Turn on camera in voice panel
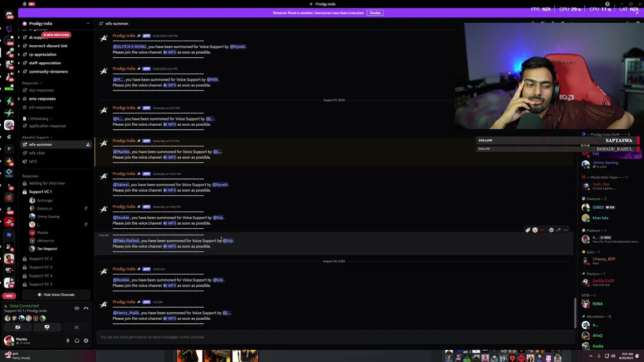Screen dimensions: 644x362 point(18,327)
